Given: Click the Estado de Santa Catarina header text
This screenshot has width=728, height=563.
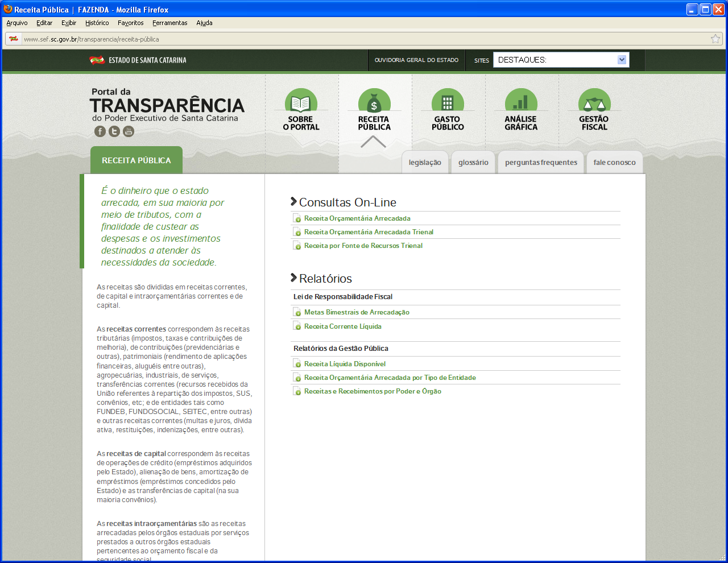Looking at the screenshot, I should (x=147, y=60).
